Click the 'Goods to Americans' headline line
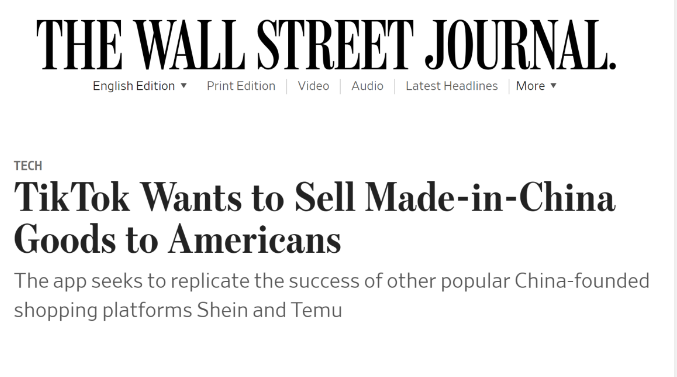 tap(177, 240)
